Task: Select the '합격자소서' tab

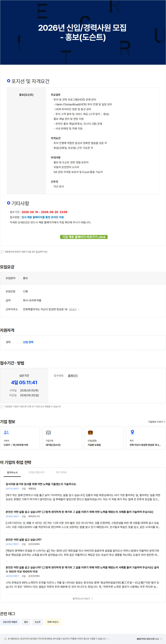Action: (12, 472)
